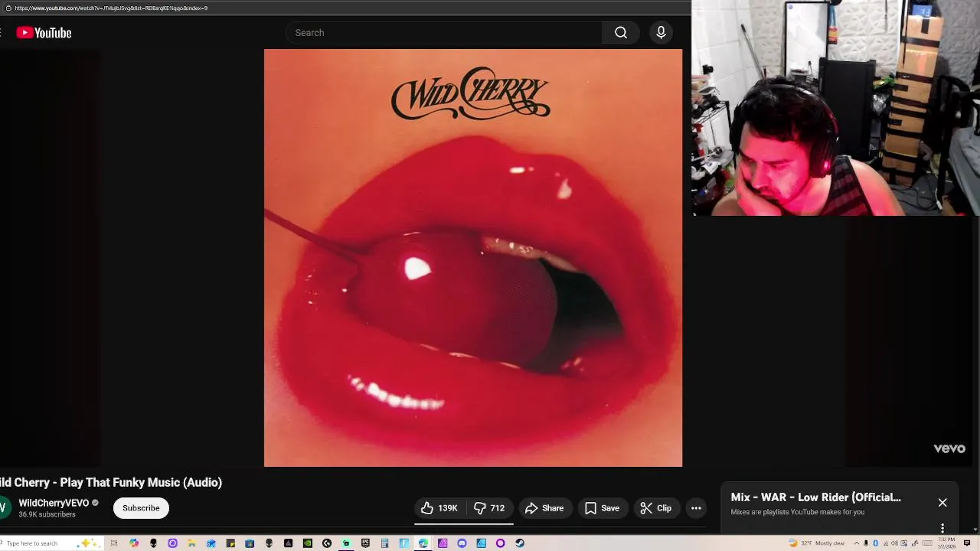Viewport: 980px width, 551px height.
Task: Open Logitech G Hub on the taskbar
Action: [327, 543]
